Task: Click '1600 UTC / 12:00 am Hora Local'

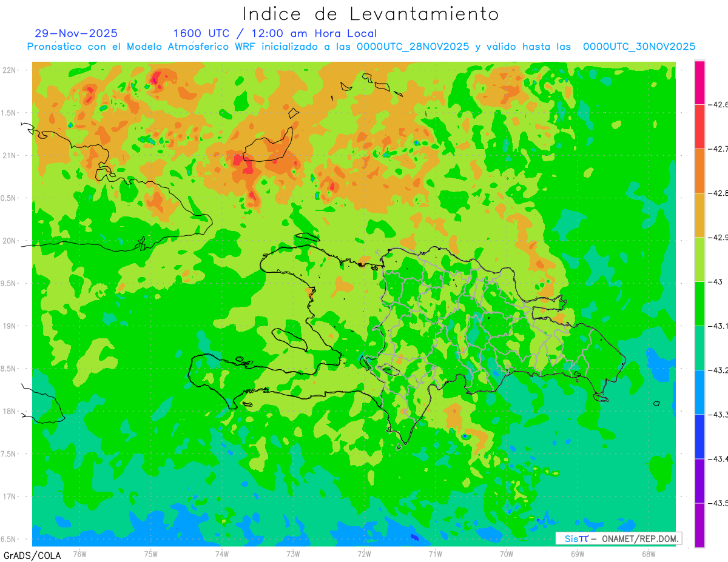Action: [x=275, y=33]
